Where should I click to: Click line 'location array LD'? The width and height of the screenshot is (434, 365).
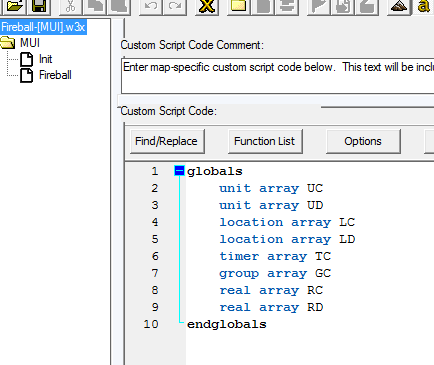coord(287,239)
